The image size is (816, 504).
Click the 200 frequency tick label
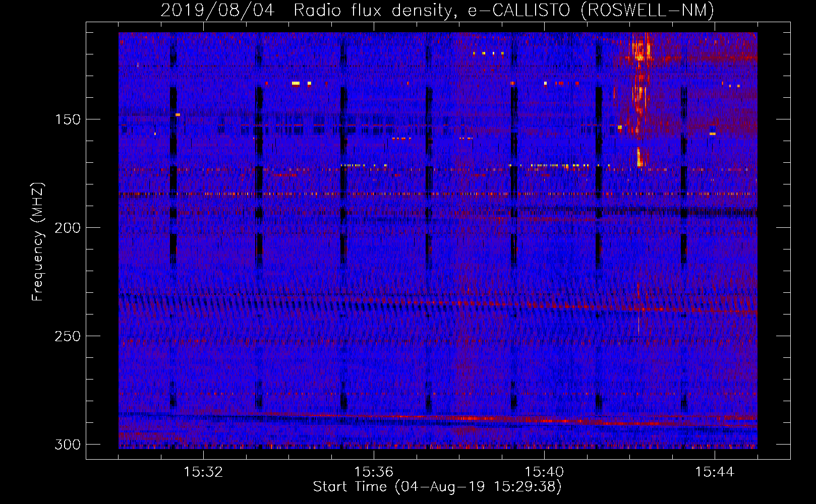[68, 228]
